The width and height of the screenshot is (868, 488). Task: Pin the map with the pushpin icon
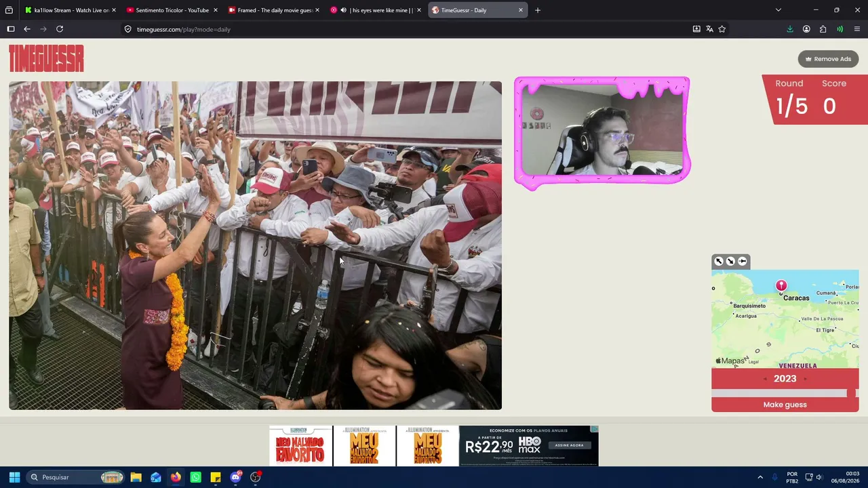pos(742,261)
